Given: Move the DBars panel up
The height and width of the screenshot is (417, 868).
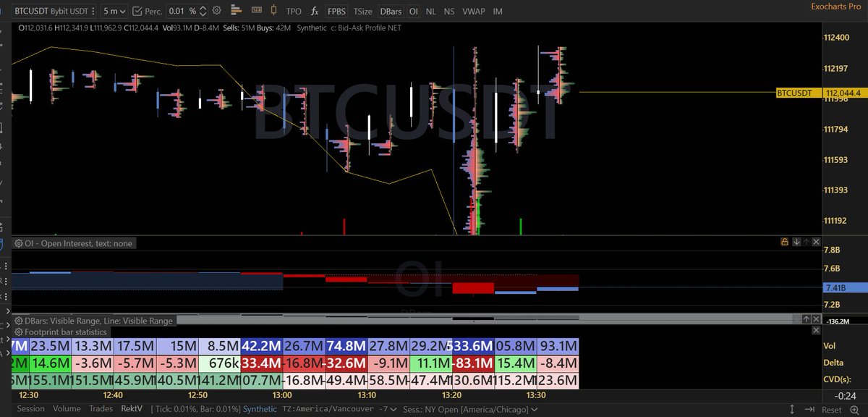Looking at the screenshot, I should click(x=807, y=319).
